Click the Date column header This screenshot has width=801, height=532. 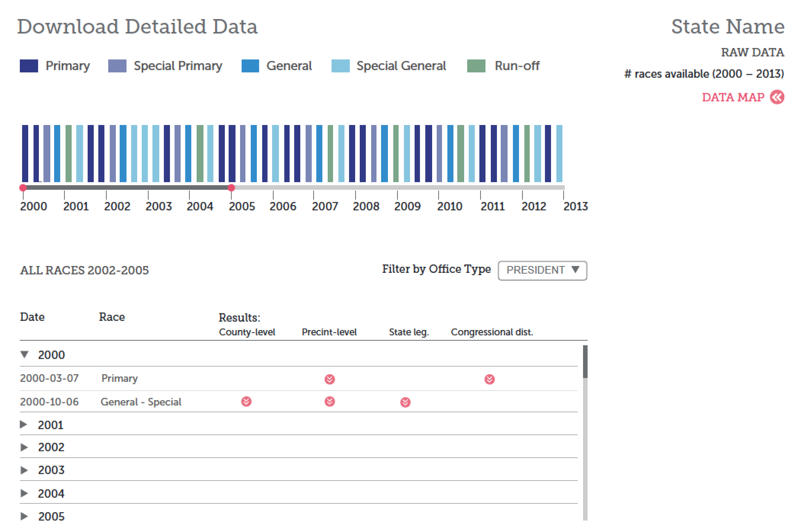tap(32, 317)
